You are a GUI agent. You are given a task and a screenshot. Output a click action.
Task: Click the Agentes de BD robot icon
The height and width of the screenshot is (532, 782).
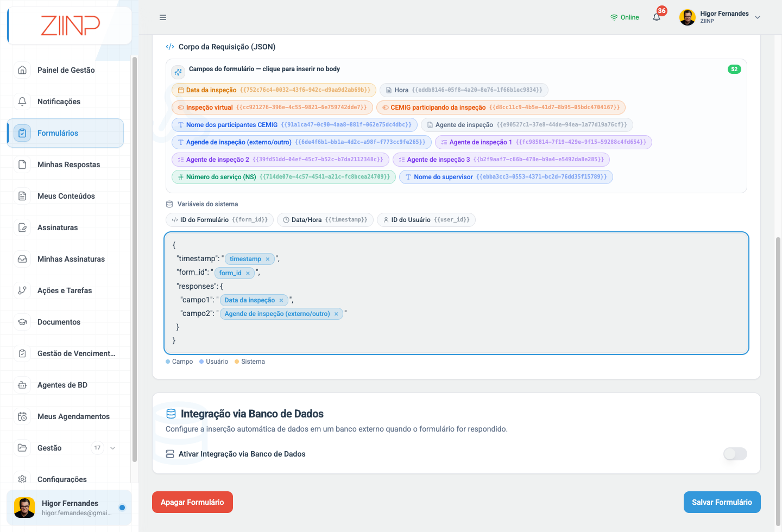(x=22, y=385)
